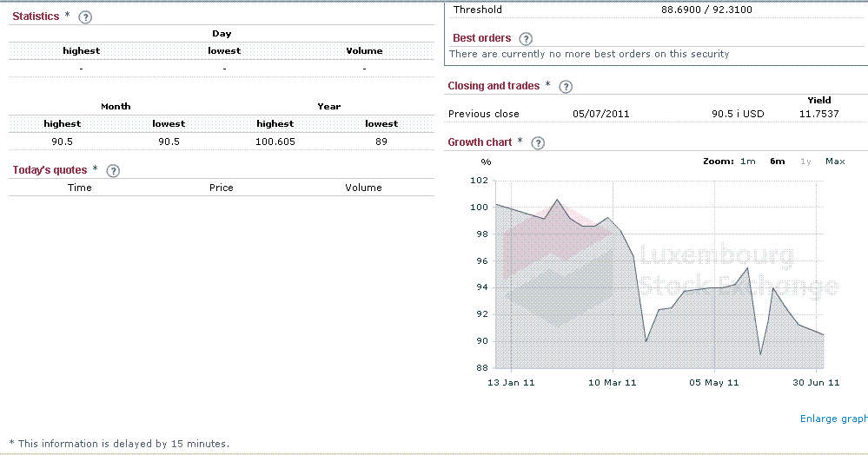Click the 10 Mar 11 axis label
This screenshot has height=455, width=868.
(613, 383)
